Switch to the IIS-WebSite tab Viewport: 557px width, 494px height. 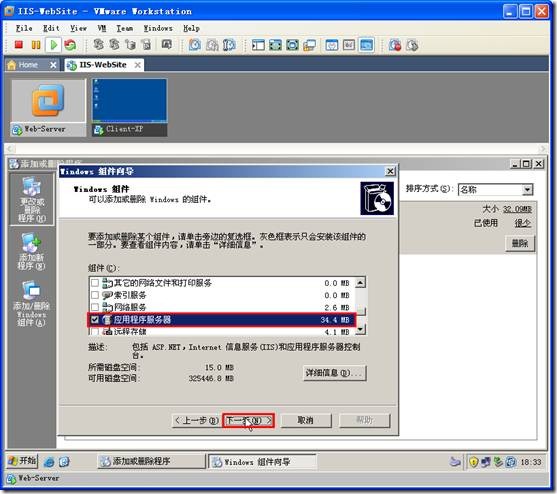103,65
